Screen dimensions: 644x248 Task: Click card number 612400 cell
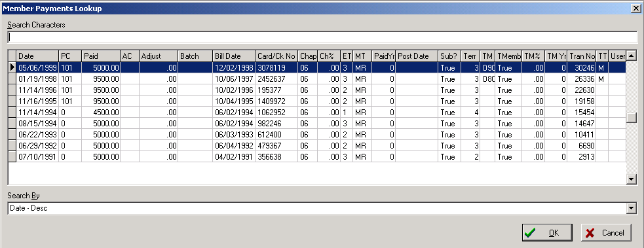point(276,134)
